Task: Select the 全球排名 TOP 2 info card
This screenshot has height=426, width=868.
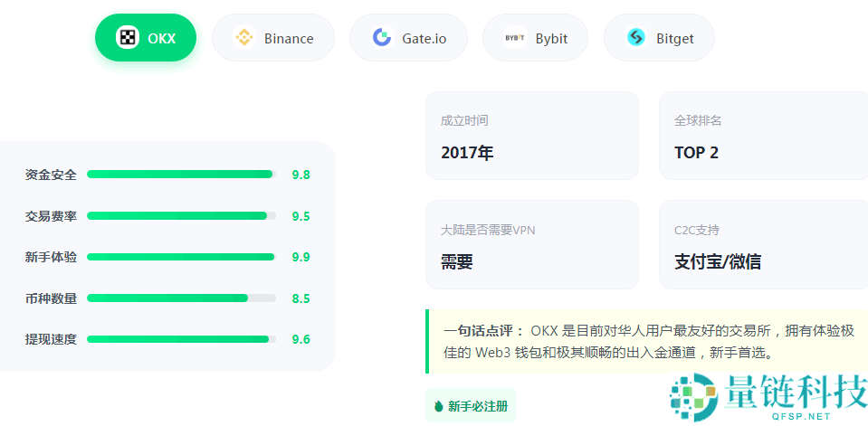Action: (x=764, y=136)
